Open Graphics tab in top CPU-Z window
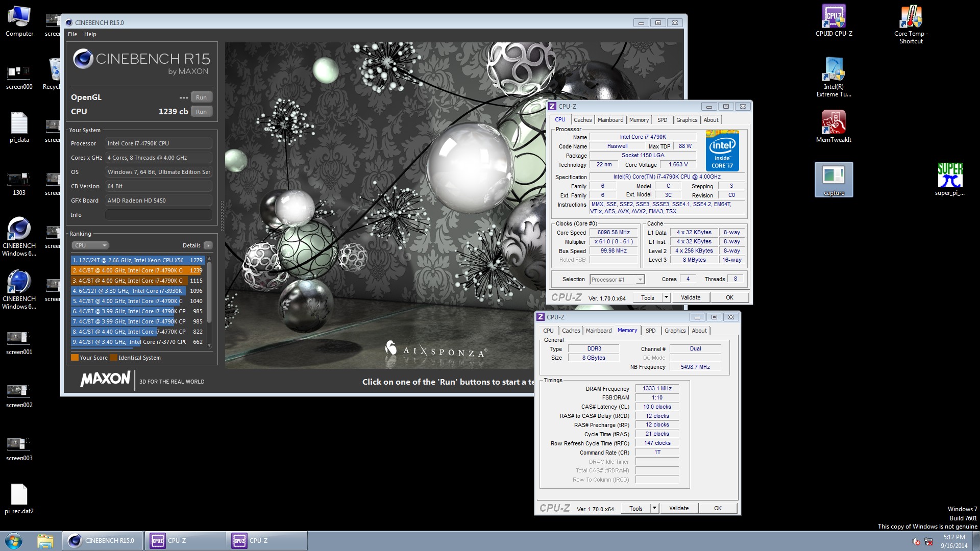 (687, 120)
